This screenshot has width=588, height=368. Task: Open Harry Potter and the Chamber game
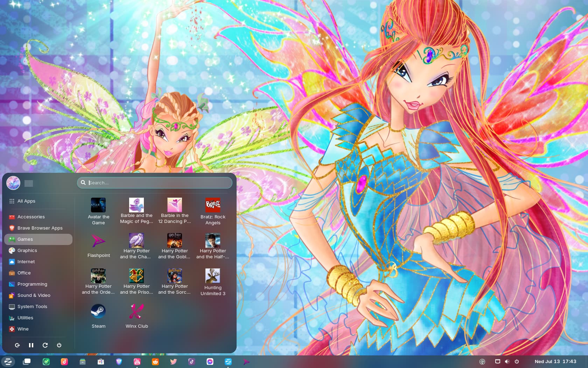(136, 246)
